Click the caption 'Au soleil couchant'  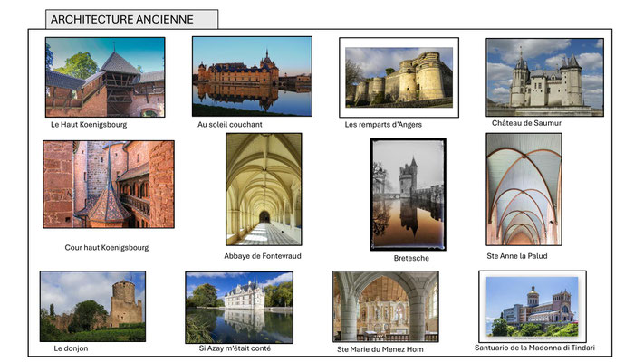pos(229,124)
